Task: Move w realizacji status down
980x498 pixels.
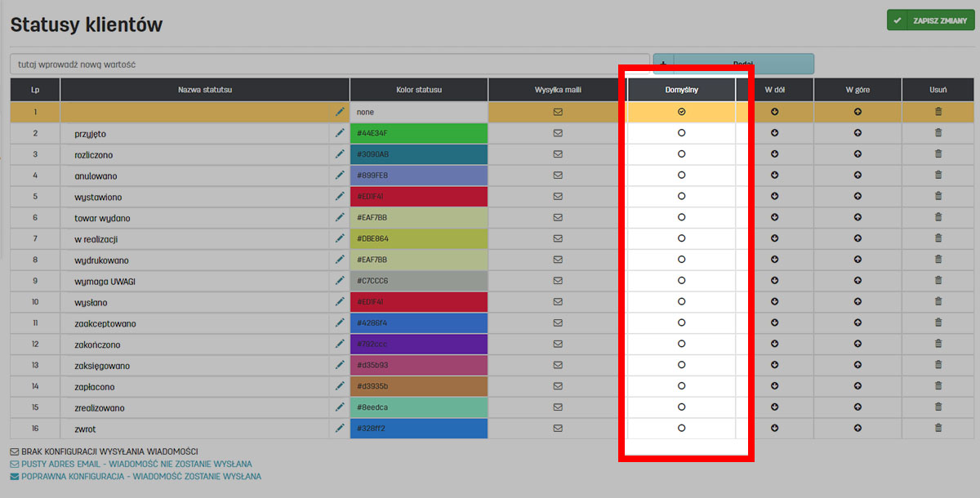Action: 774,239
